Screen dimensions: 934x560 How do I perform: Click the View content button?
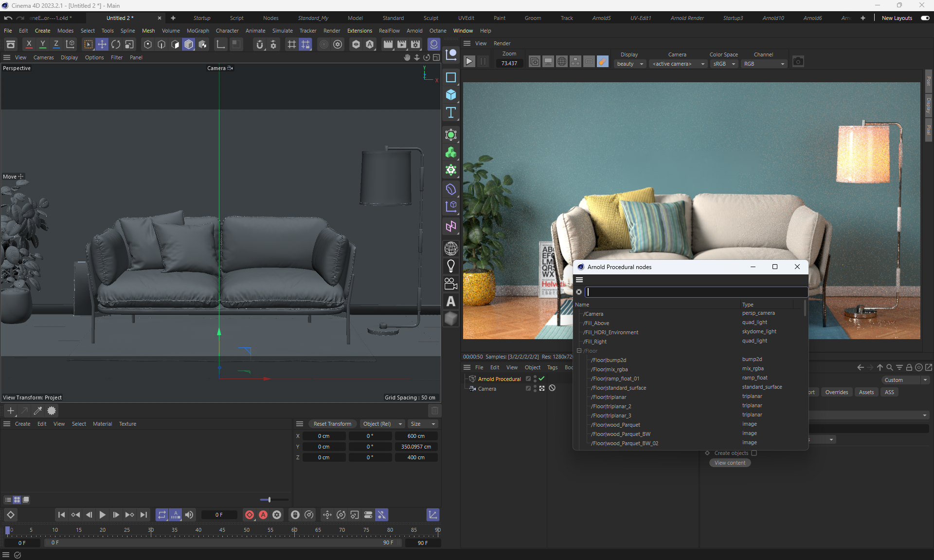[x=730, y=463]
